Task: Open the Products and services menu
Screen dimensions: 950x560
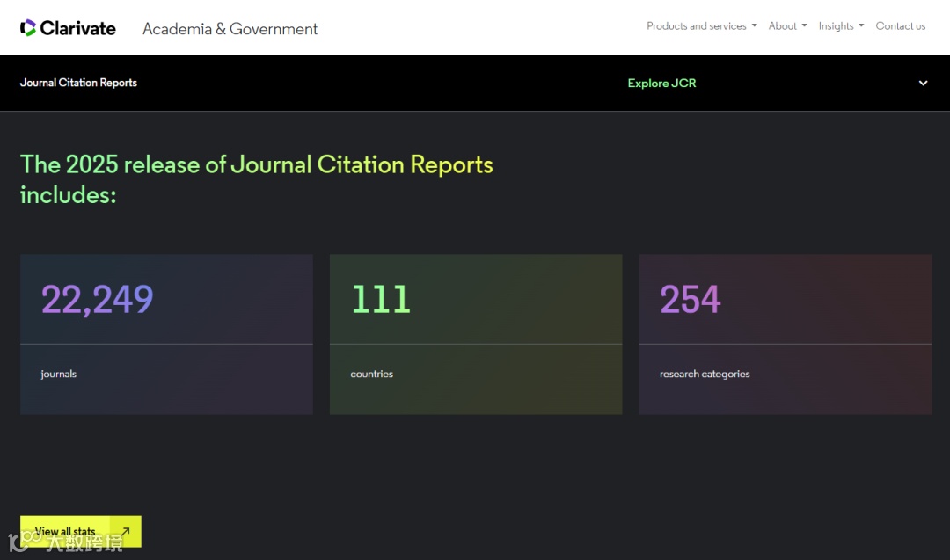Action: [x=702, y=26]
